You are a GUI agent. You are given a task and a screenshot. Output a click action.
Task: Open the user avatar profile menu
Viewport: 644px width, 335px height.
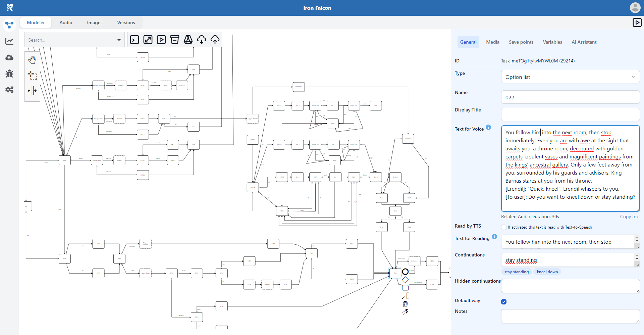click(635, 7)
